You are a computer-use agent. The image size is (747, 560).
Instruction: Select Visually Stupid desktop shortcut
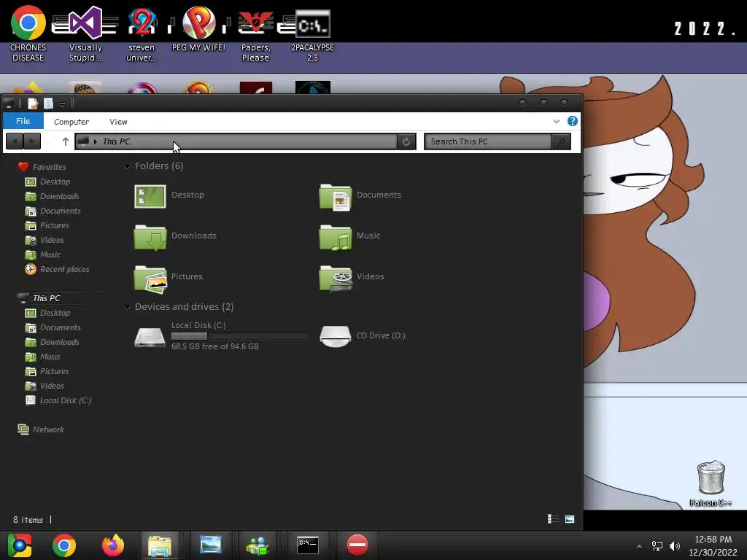(85, 34)
